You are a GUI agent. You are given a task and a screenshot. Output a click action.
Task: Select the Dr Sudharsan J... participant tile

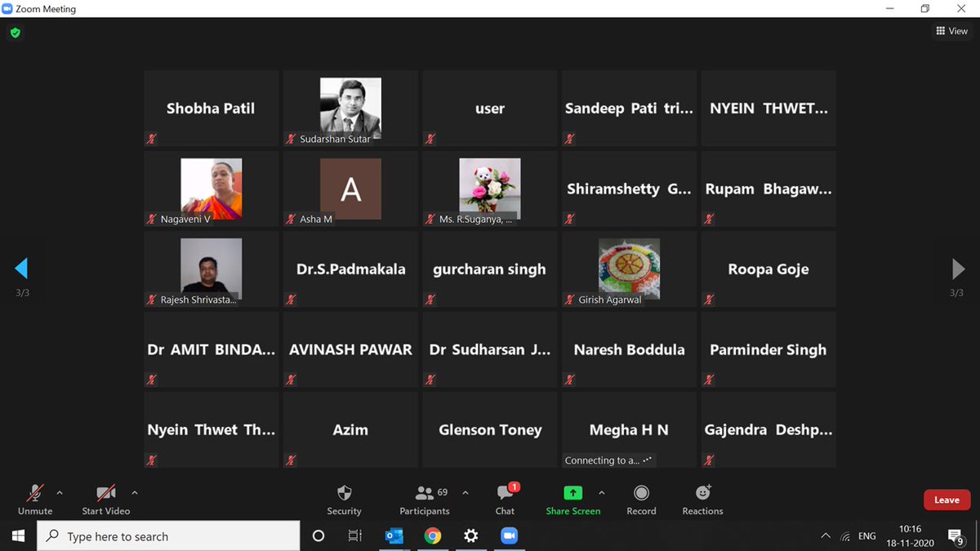point(490,349)
